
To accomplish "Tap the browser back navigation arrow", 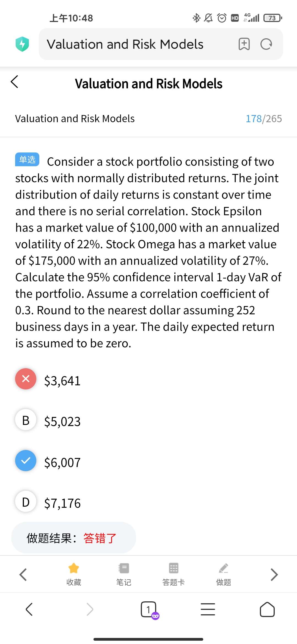I will point(29,609).
